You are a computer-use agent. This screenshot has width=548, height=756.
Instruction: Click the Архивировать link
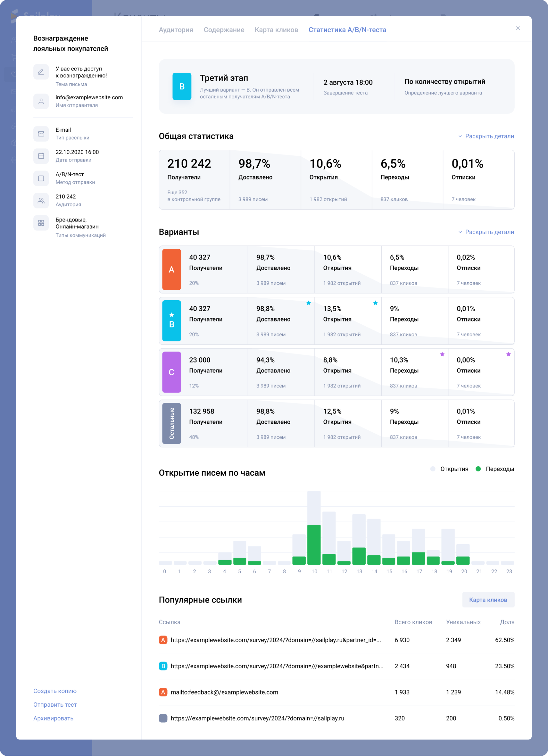53,718
